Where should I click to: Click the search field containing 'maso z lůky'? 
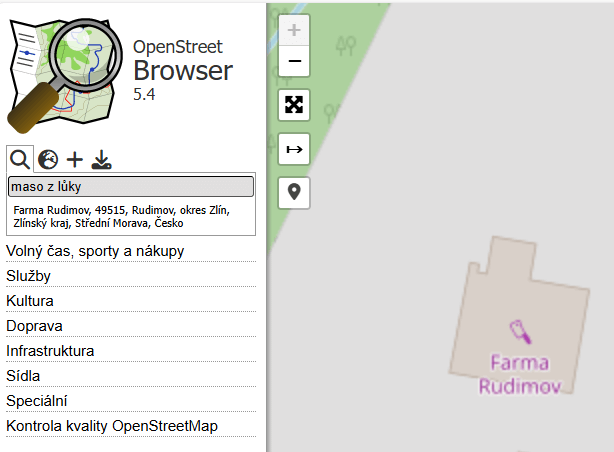pos(131,187)
